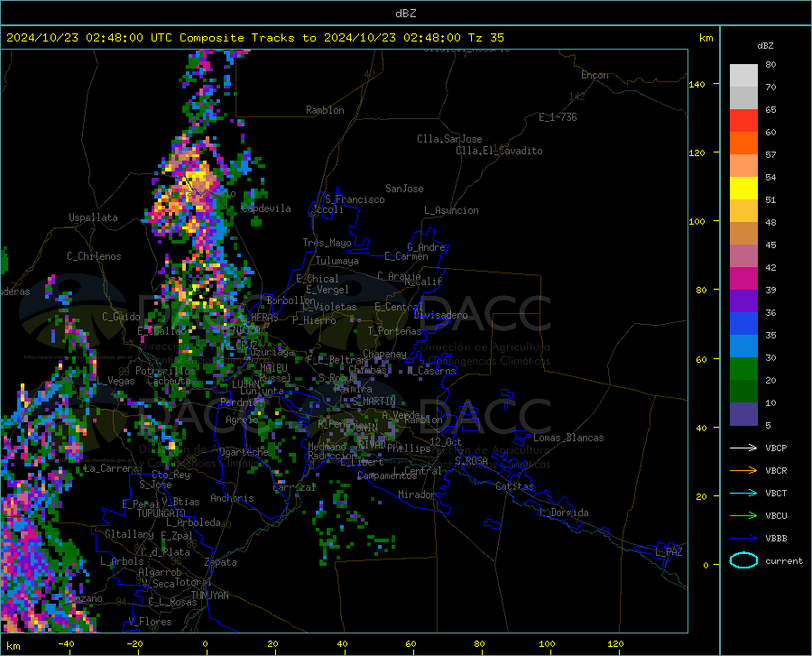Click the Divisadero map label
812x656 pixels.
[x=440, y=315]
